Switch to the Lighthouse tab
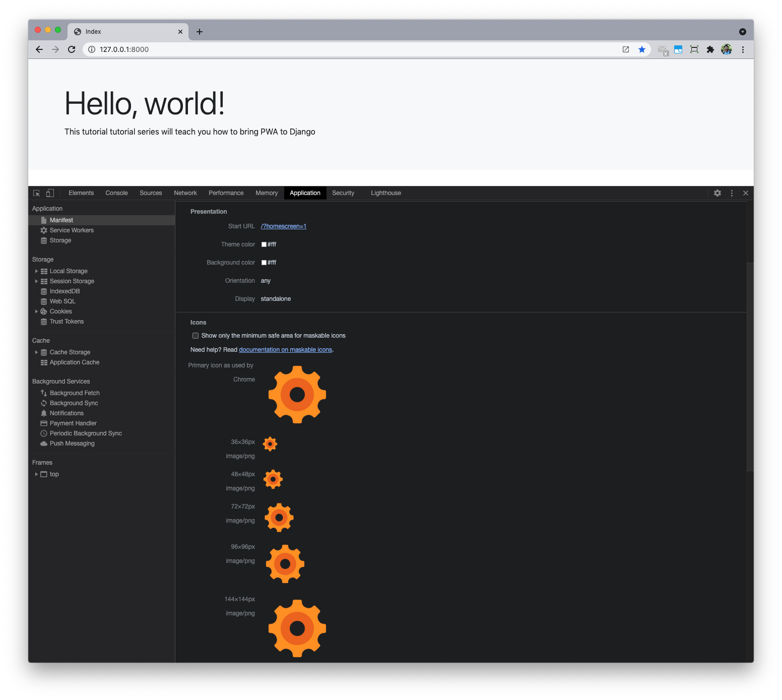This screenshot has height=700, width=782. 386,193
